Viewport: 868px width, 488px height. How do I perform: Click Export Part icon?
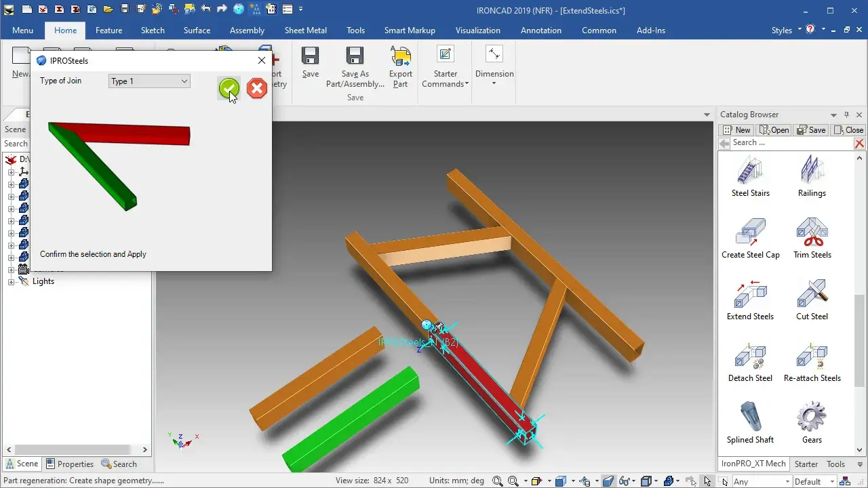coord(401,66)
